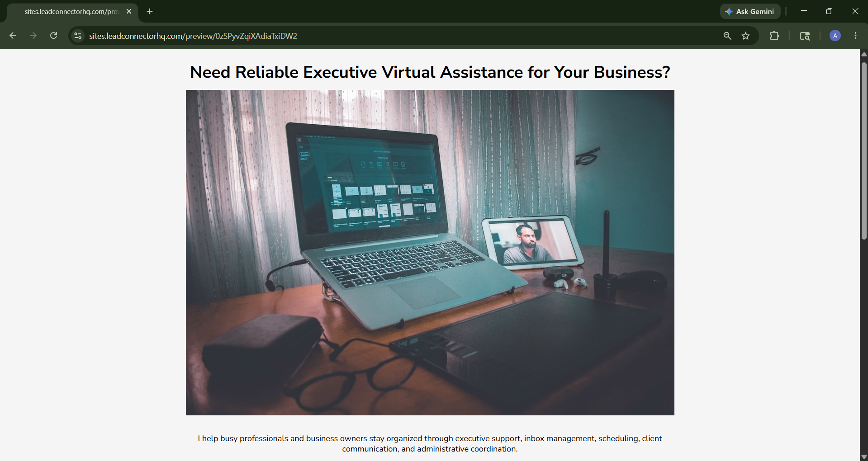
Task: Select the sites.leadconnectorhq.com tab
Action: point(71,11)
